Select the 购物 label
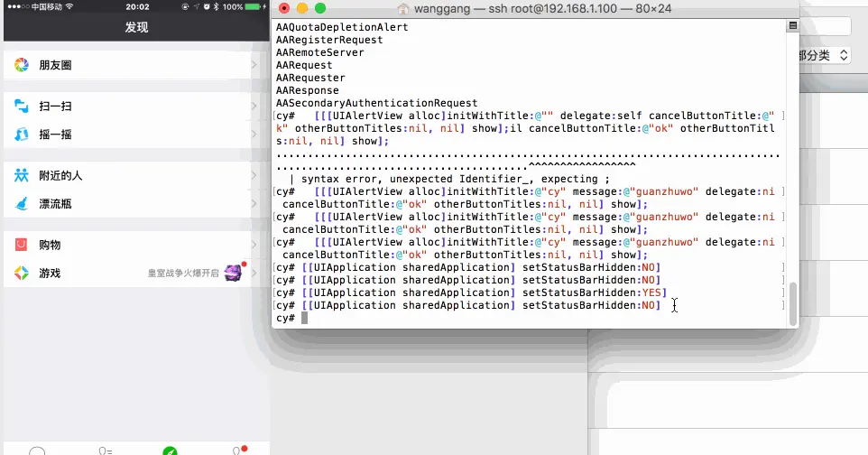The height and width of the screenshot is (455, 868). (50, 245)
